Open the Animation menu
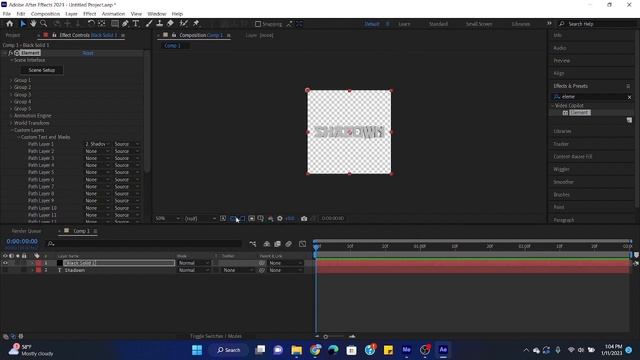The image size is (640, 360). coord(113,14)
